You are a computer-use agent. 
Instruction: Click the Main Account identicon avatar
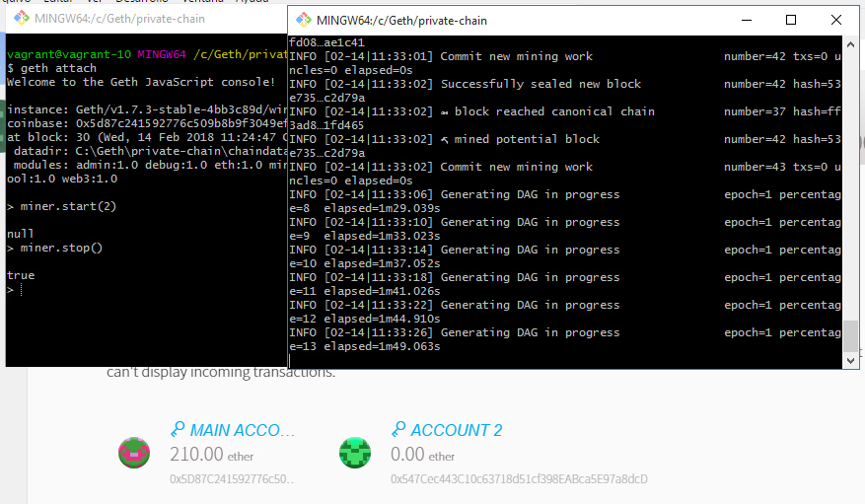coord(134,453)
